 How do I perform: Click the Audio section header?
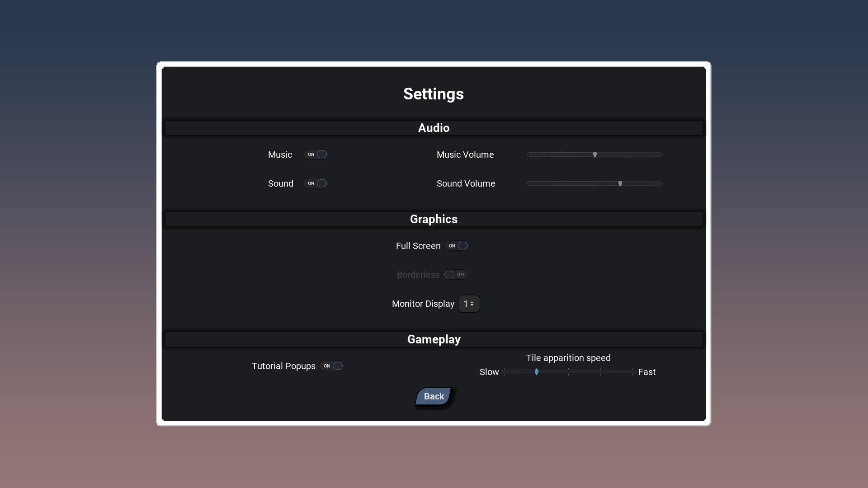[x=434, y=128]
